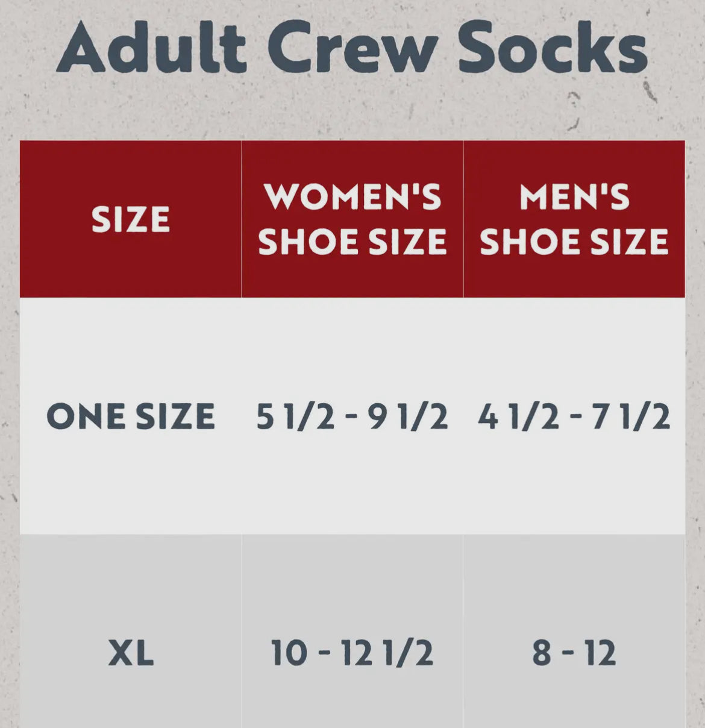Select the XL row label
Viewport: 705px width, 728px height.
coord(131,653)
